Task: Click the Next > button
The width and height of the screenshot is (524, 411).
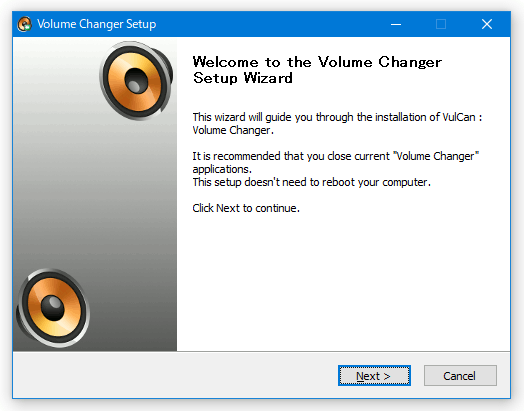Action: [x=374, y=376]
